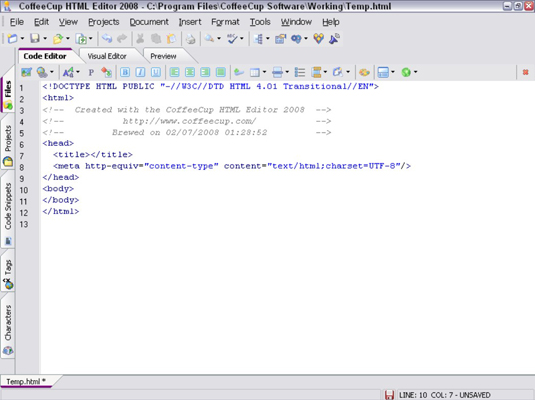Click line 10 body tag text
The image size is (535, 400).
[x=58, y=189]
